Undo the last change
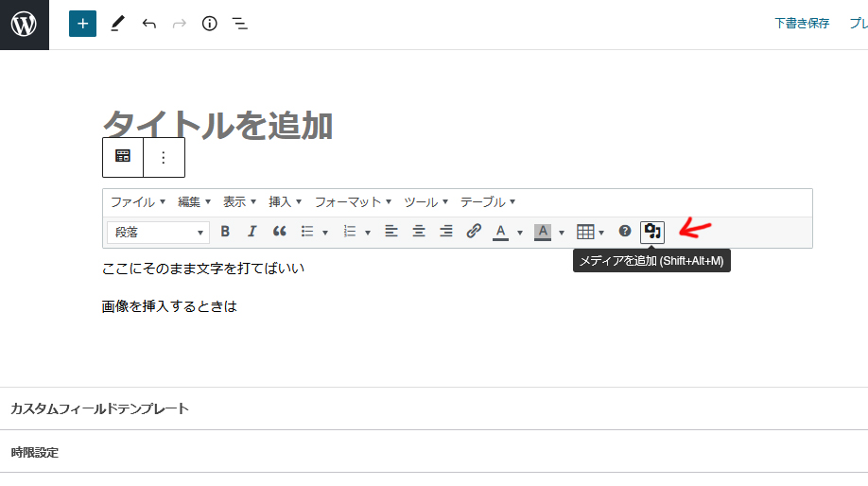 click(148, 24)
